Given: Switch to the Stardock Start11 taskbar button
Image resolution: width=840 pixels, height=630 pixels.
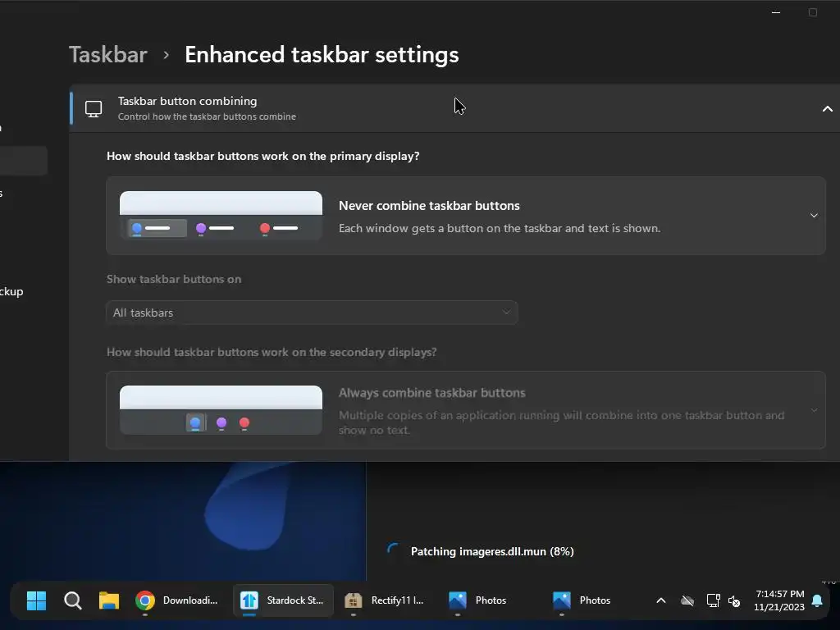Looking at the screenshot, I should pos(283,600).
